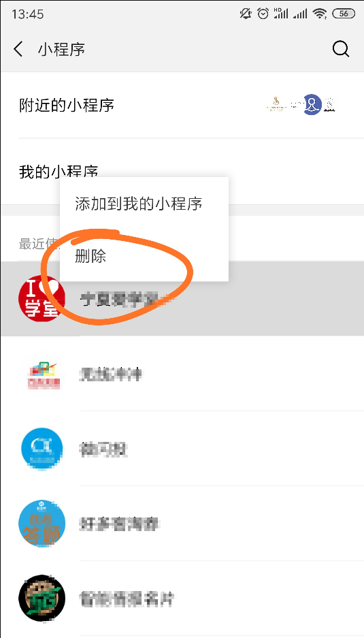Open 附近的小程序 row
This screenshot has width=364, height=638.
pyautogui.click(x=182, y=105)
